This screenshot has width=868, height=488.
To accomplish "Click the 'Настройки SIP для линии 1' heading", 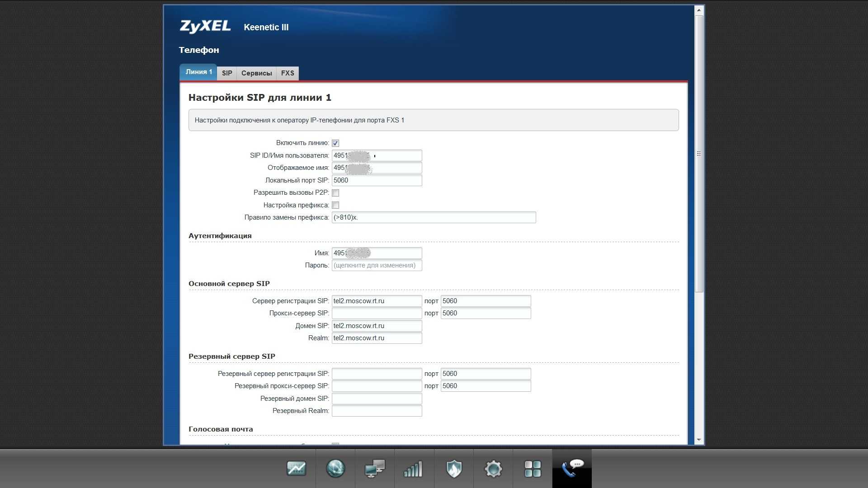I will click(x=260, y=98).
